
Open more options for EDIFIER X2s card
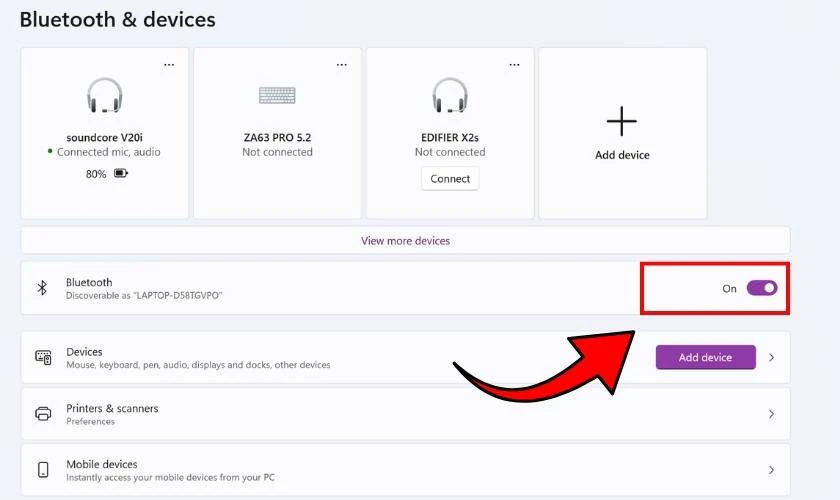(x=514, y=64)
